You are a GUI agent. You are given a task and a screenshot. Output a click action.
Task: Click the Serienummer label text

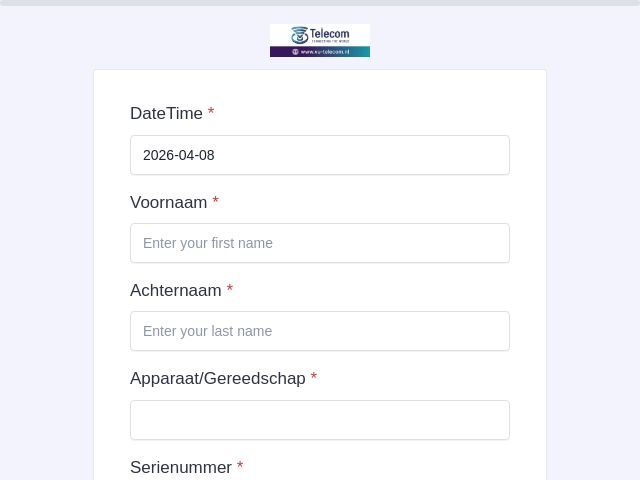coord(181,467)
